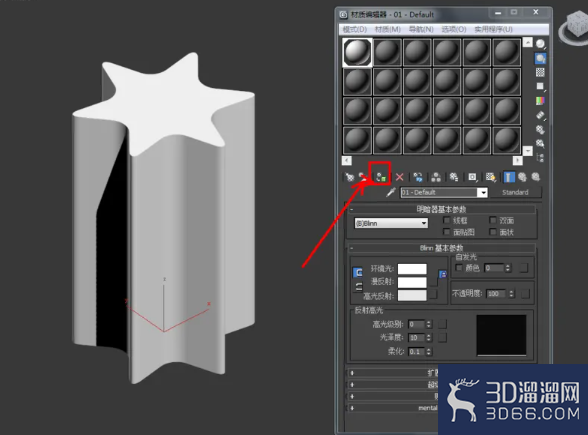Click the Standard material type button

click(x=516, y=192)
